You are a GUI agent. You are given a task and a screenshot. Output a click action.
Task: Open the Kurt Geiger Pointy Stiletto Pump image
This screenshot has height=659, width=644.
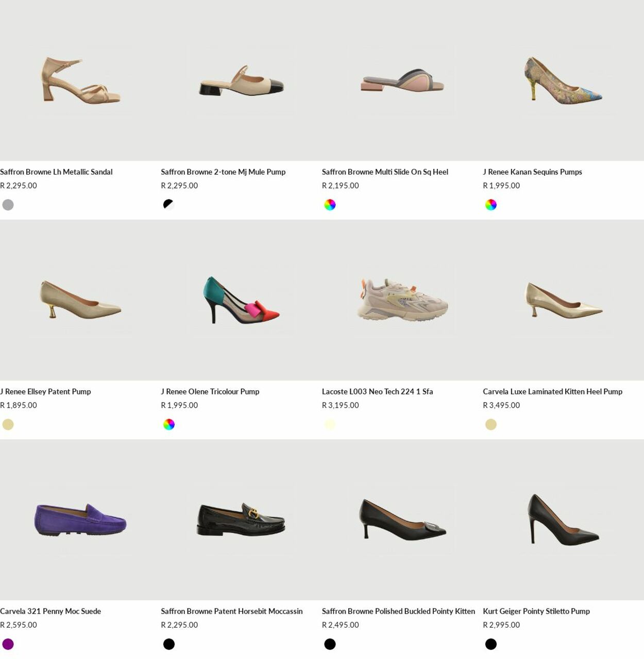point(563,520)
